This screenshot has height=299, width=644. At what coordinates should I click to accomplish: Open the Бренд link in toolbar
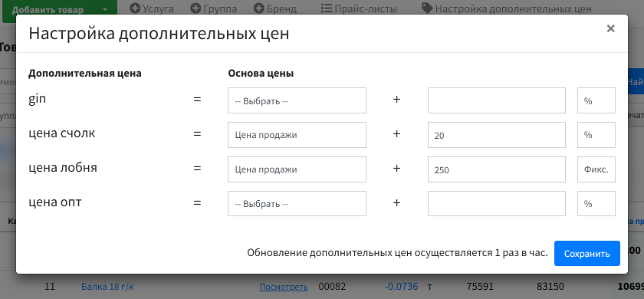[281, 8]
